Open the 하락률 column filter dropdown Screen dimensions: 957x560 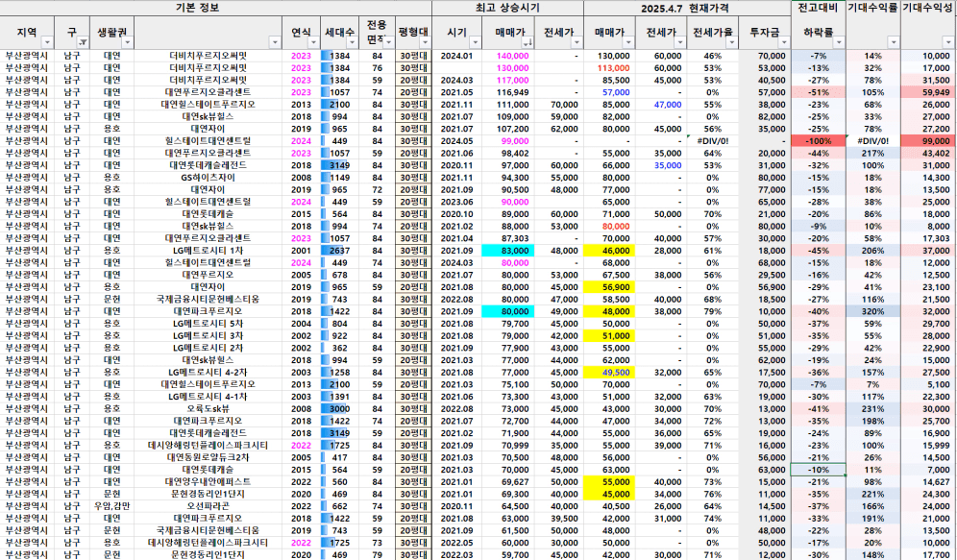tap(839, 42)
